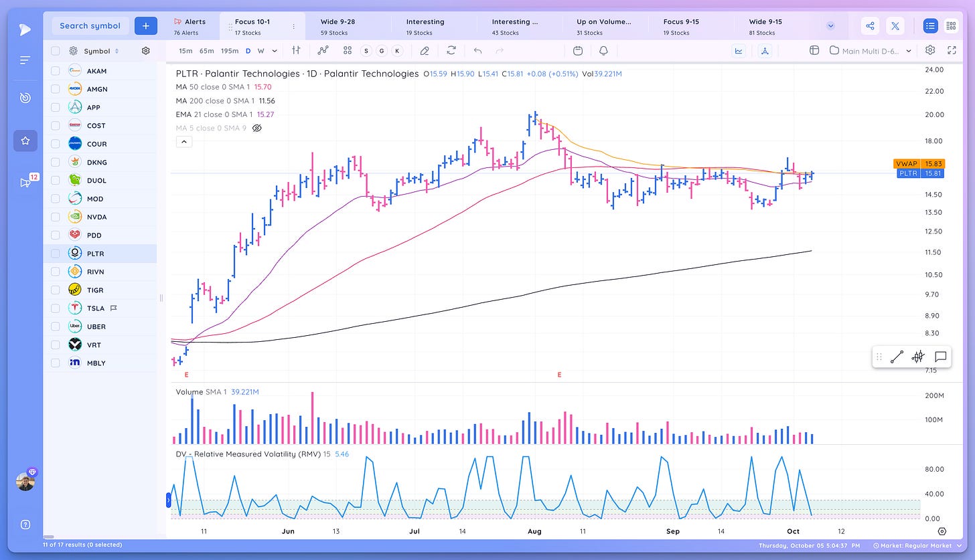Click the candlestick tool in floating toolbar
The height and width of the screenshot is (560, 975).
[918, 357]
